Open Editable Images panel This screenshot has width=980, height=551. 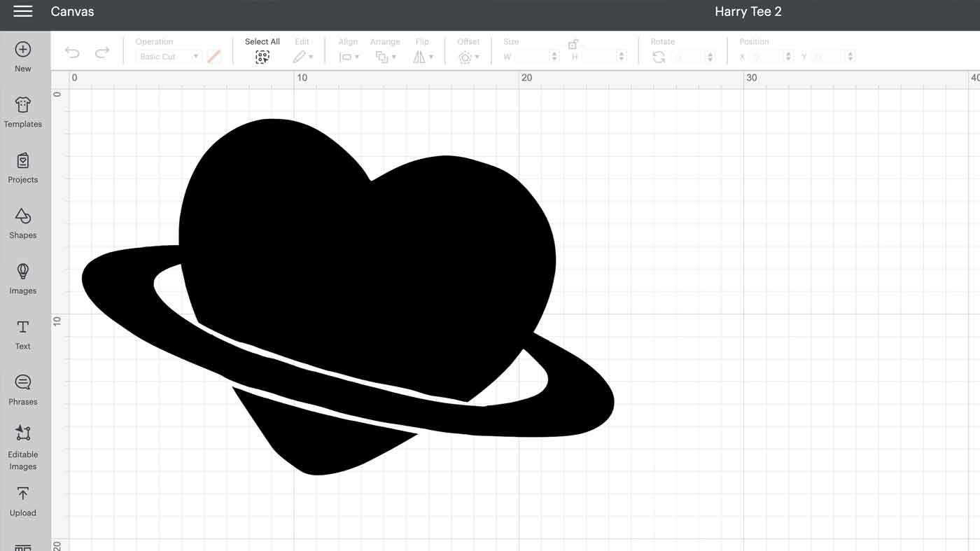(x=23, y=447)
